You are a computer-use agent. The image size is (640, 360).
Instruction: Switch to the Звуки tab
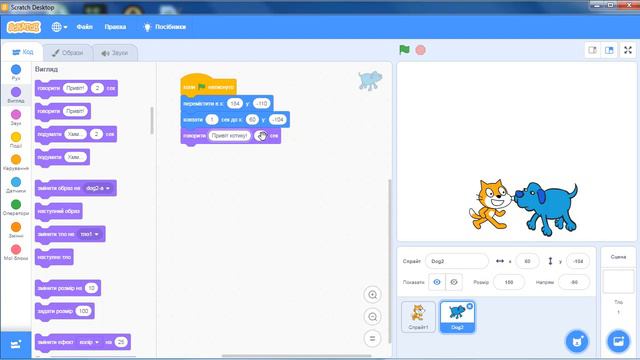(115, 53)
